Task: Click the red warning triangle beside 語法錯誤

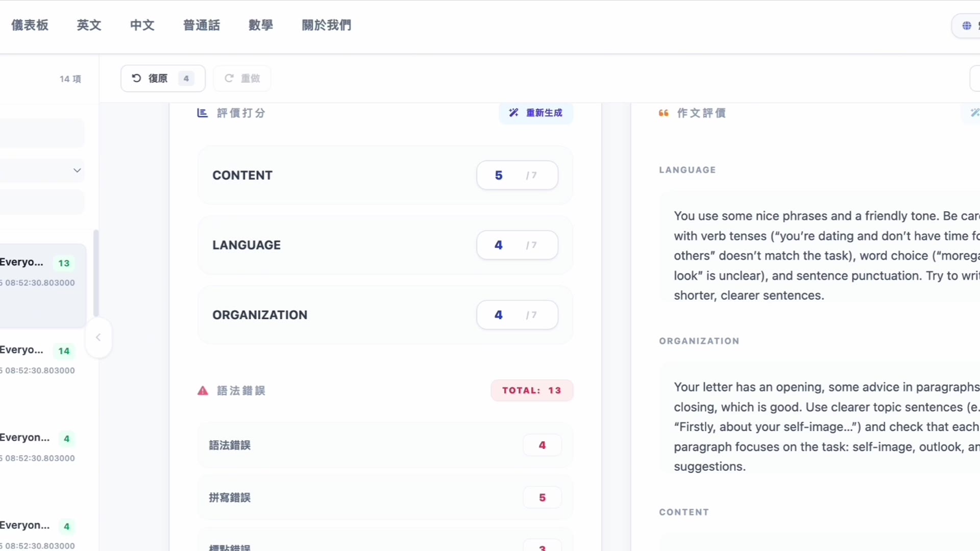Action: [203, 391]
